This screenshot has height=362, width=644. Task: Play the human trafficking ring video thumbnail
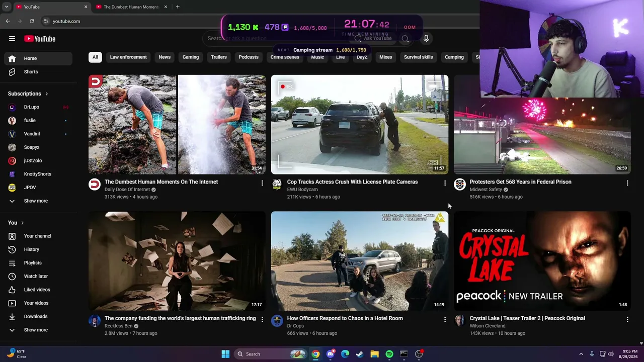(177, 260)
